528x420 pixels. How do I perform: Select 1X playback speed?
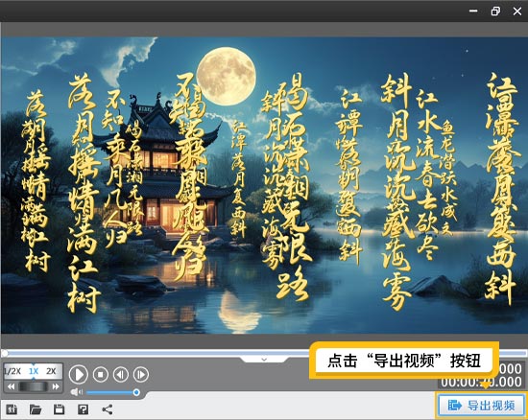point(33,371)
